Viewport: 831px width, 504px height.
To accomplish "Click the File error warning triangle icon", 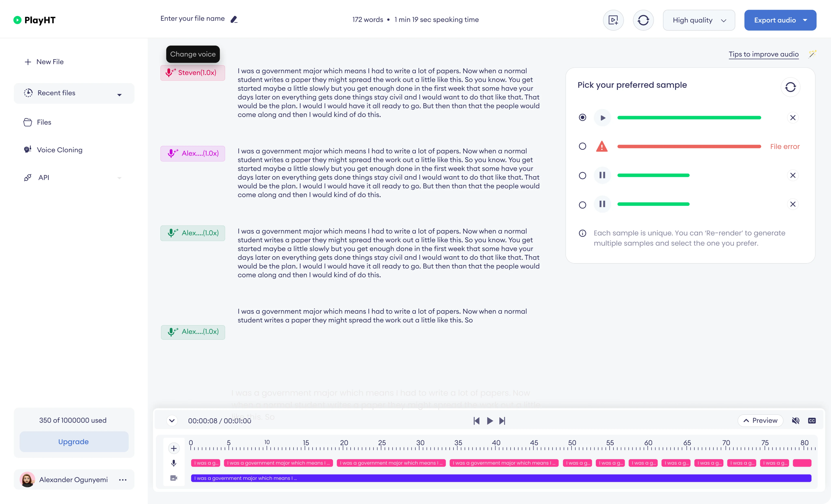I will (x=602, y=147).
